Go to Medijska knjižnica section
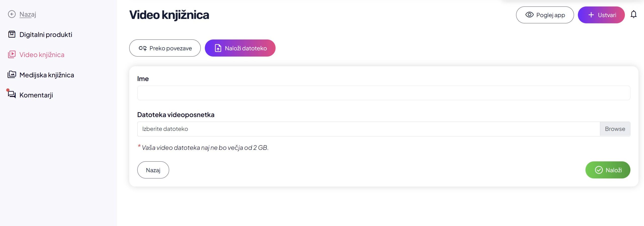 [x=47, y=75]
